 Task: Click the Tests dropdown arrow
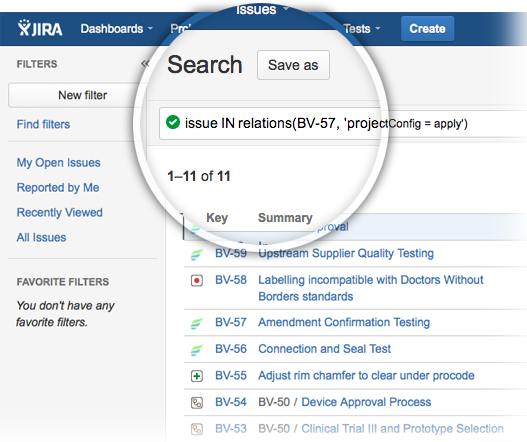pos(378,29)
